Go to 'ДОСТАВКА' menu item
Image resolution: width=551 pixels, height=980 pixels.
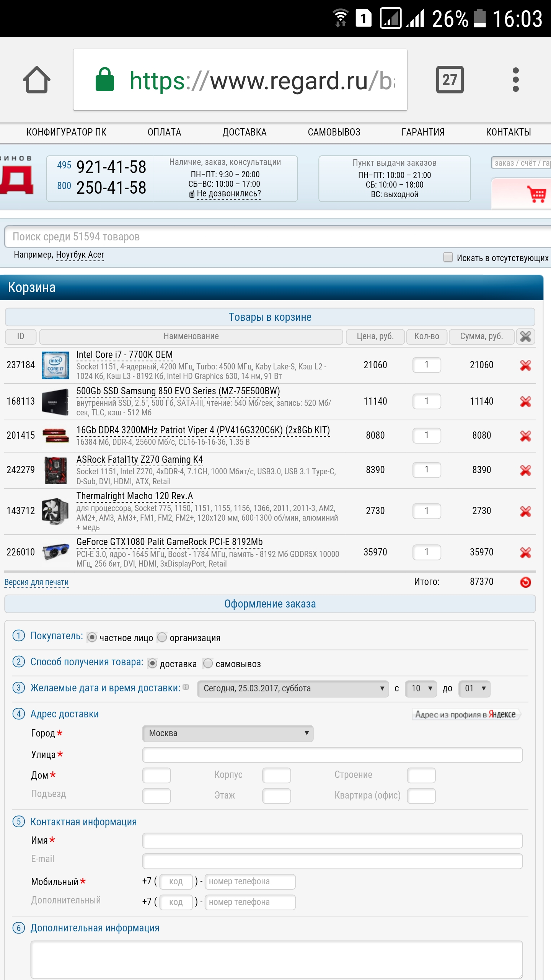click(245, 132)
